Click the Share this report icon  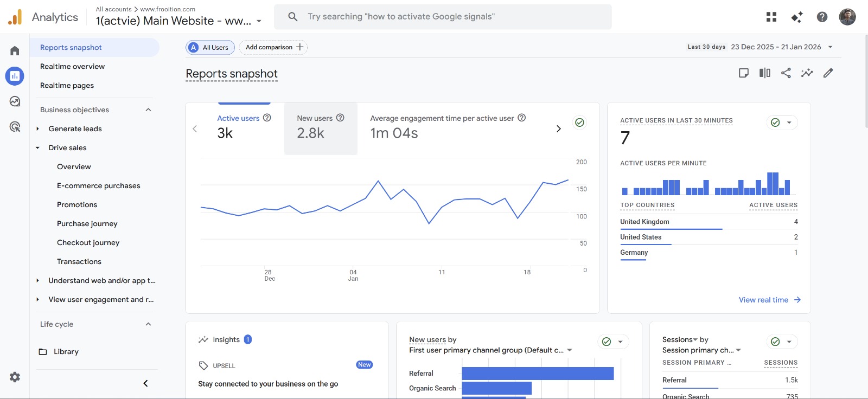coord(786,73)
